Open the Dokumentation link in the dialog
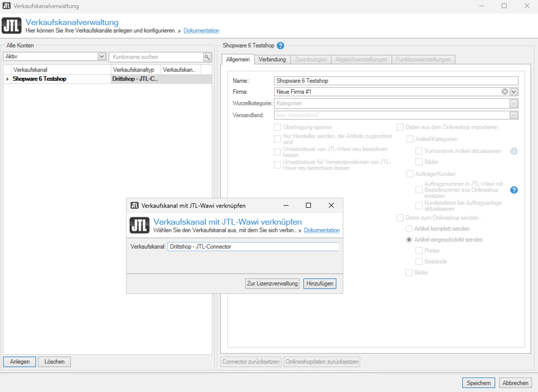This screenshot has width=538, height=392. click(x=322, y=230)
